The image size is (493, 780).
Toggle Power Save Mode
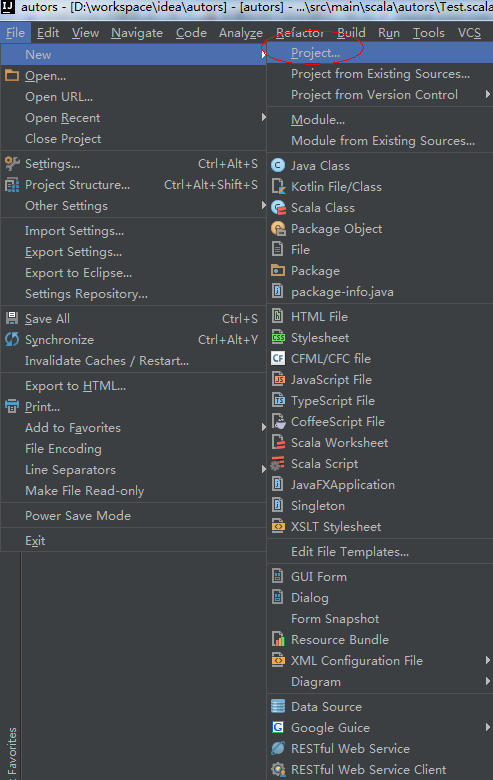78,516
